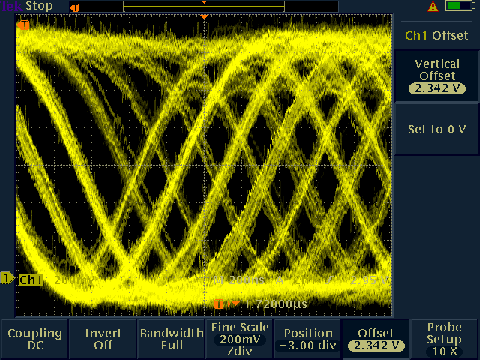Viewport: 480px width, 360px height.
Task: Click the Tek logo in corner
Action: pyautogui.click(x=11, y=6)
